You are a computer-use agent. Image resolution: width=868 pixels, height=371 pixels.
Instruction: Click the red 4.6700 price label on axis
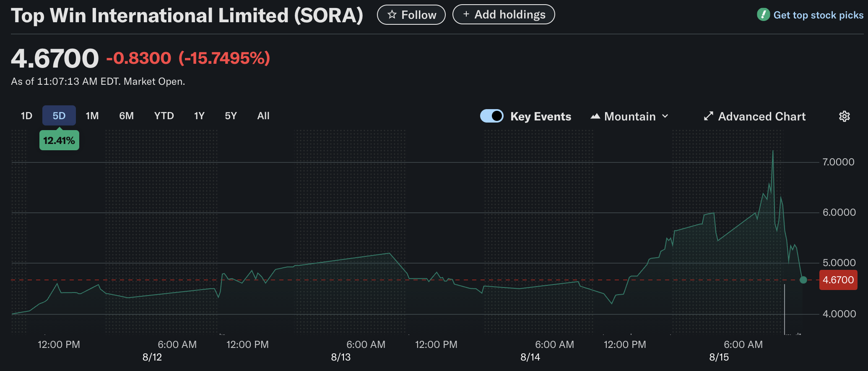[838, 280]
